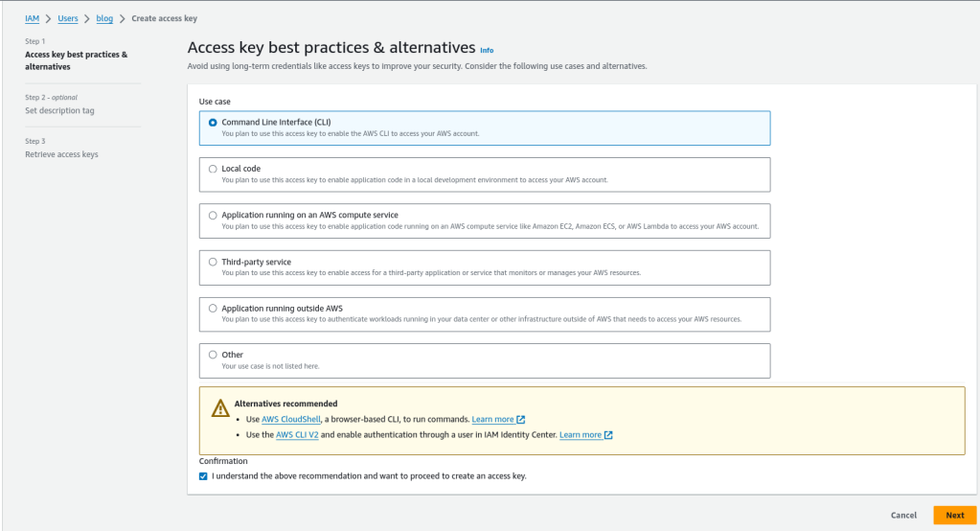Click the warning triangle icon in alert
Viewport: 980px width, 531px height.
[x=219, y=409]
